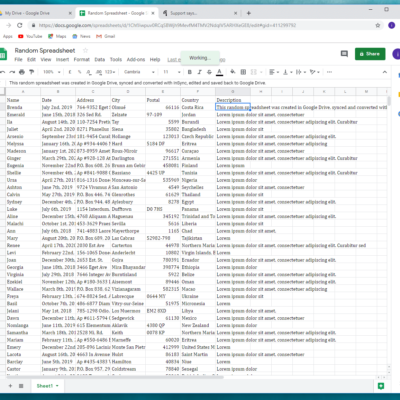Viewport: 400px width, 400px height.
Task: Click the Google Sheets home logo
Action: tap(3, 54)
